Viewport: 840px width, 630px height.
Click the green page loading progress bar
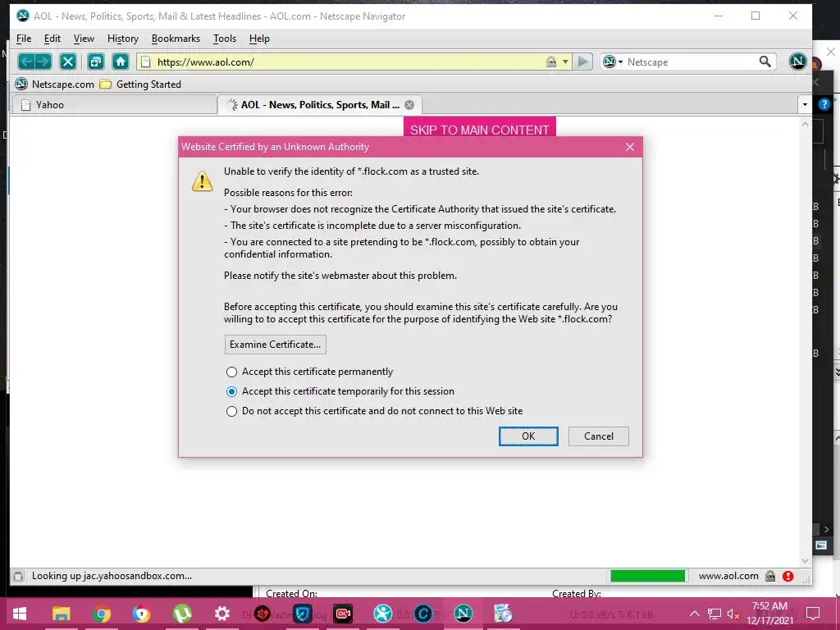coord(648,576)
